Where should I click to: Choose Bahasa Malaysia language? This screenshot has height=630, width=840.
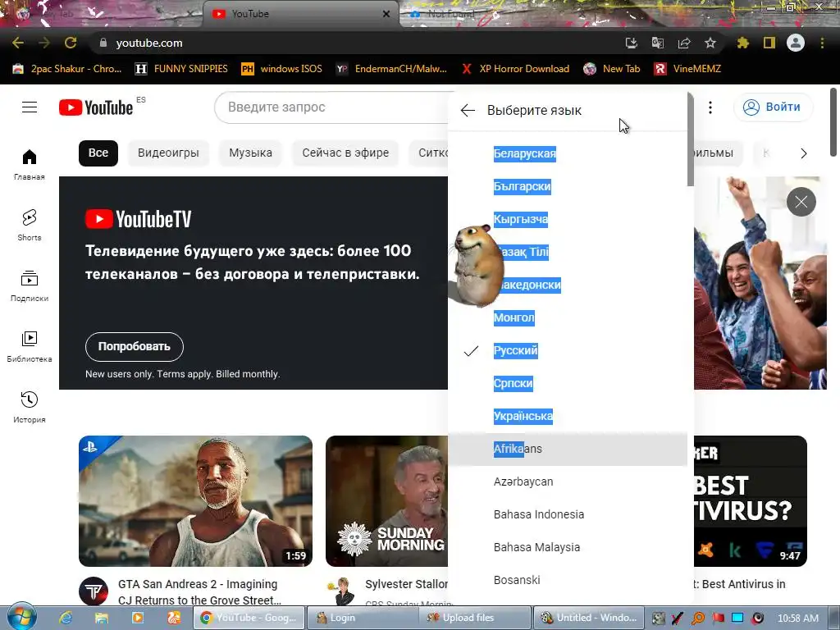pyautogui.click(x=568, y=547)
